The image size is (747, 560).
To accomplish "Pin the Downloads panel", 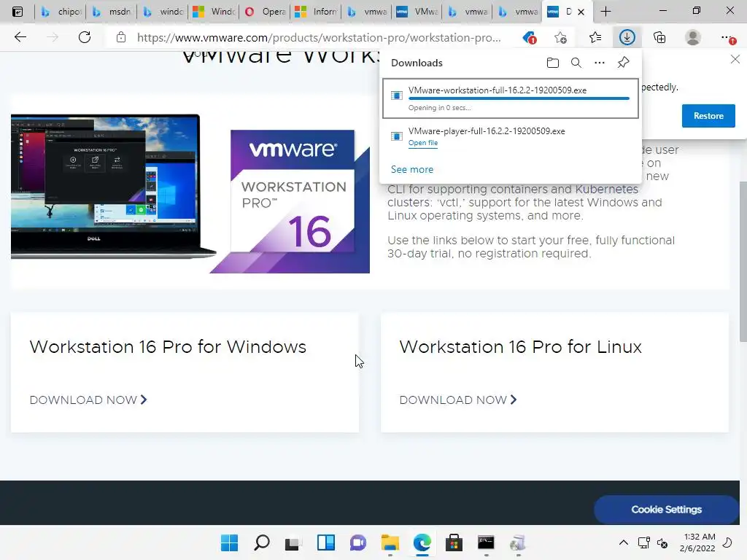I will (x=623, y=63).
